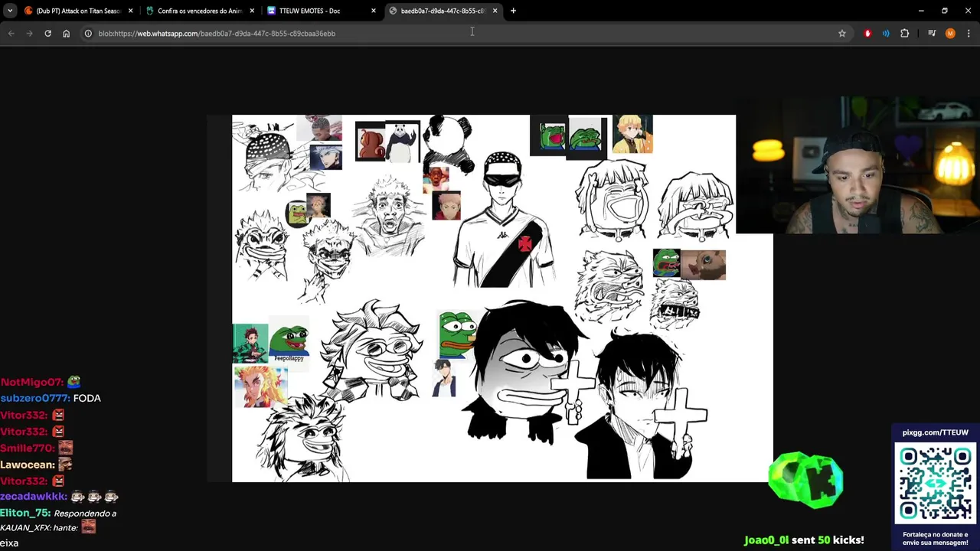Minimize the browser window
Image resolution: width=980 pixels, height=551 pixels.
click(x=921, y=11)
